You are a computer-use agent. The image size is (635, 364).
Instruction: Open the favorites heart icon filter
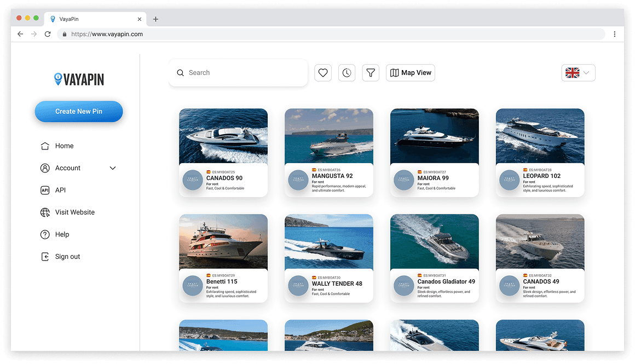click(322, 72)
